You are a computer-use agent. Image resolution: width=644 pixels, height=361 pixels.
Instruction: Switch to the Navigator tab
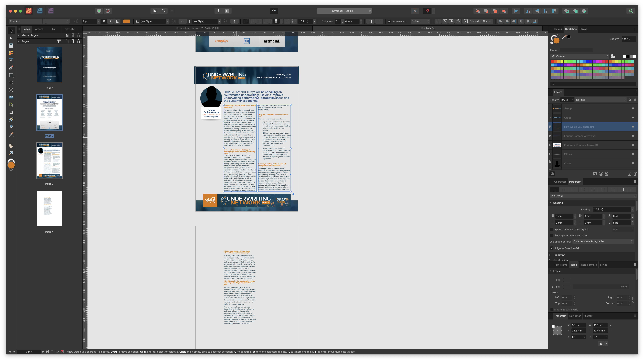[575, 316]
